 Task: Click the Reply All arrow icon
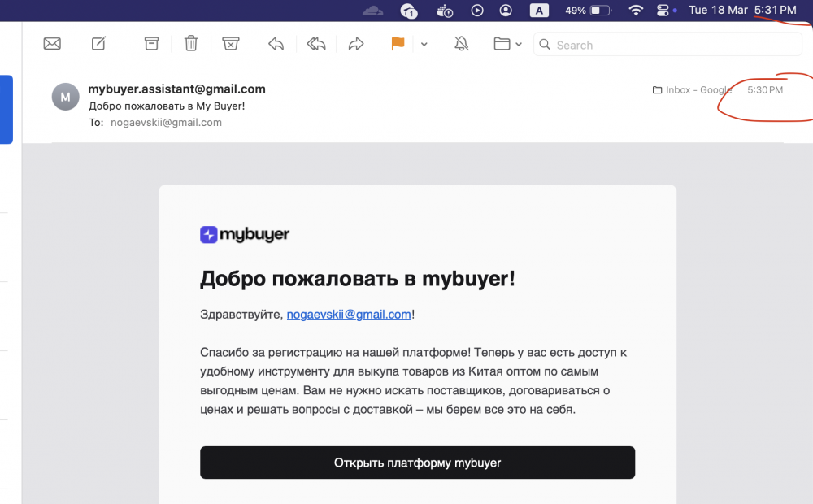(316, 44)
